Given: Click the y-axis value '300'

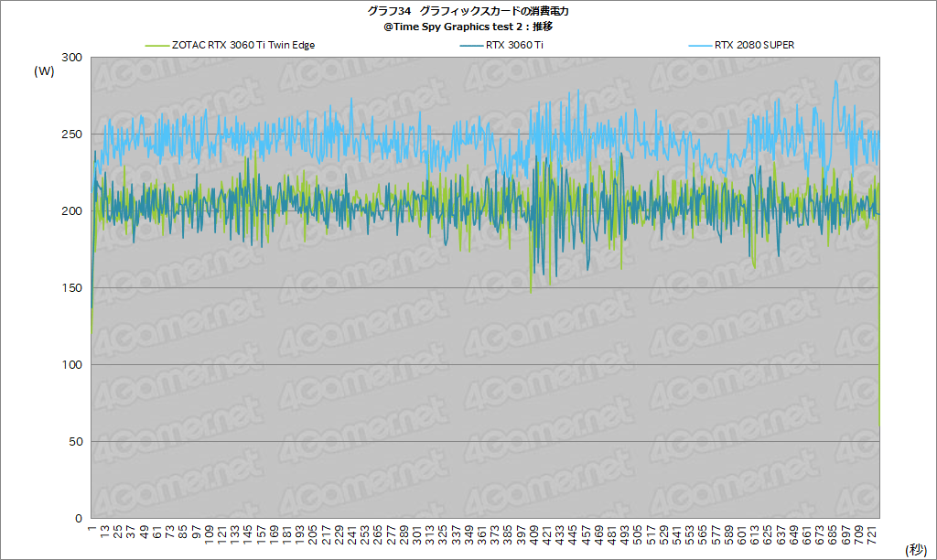Looking at the screenshot, I should [71, 58].
